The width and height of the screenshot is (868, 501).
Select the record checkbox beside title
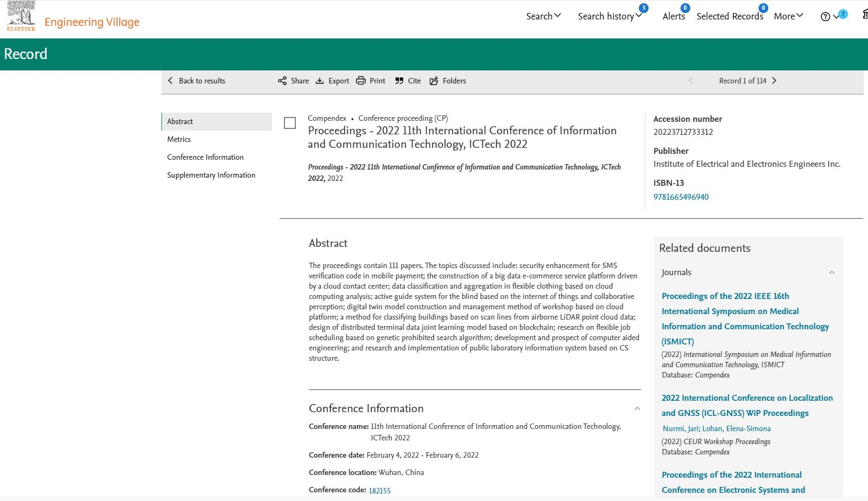[x=290, y=123]
